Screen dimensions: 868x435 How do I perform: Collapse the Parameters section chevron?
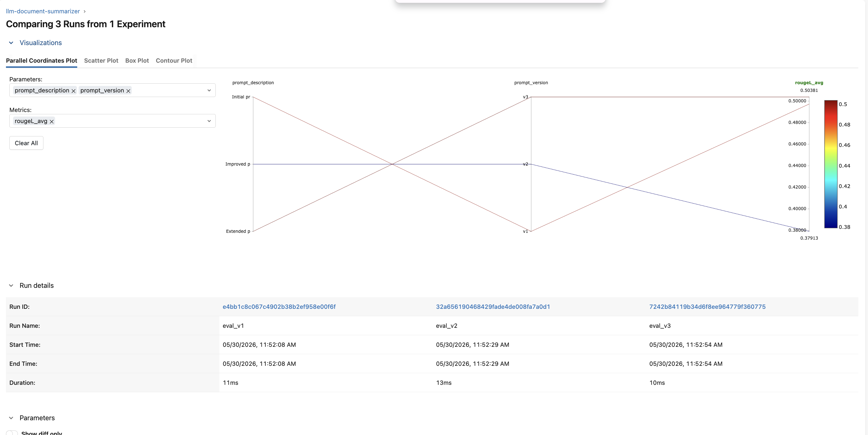[x=11, y=418]
